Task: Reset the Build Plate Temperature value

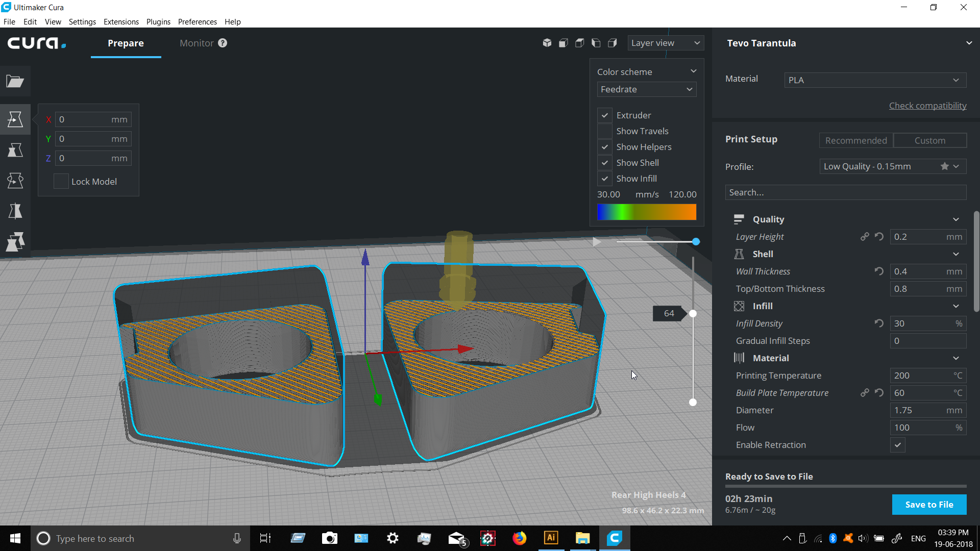Action: (x=879, y=393)
